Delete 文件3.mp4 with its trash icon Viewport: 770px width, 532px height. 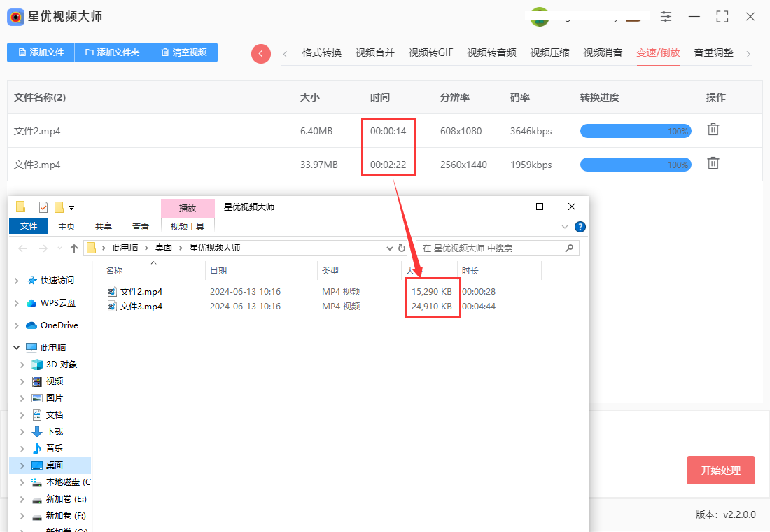[713, 163]
